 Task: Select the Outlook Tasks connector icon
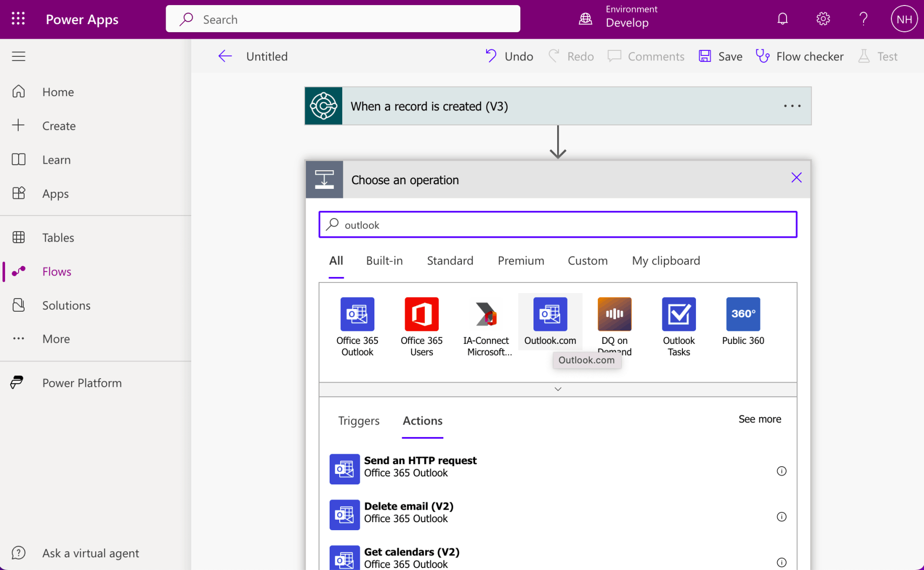pos(678,314)
